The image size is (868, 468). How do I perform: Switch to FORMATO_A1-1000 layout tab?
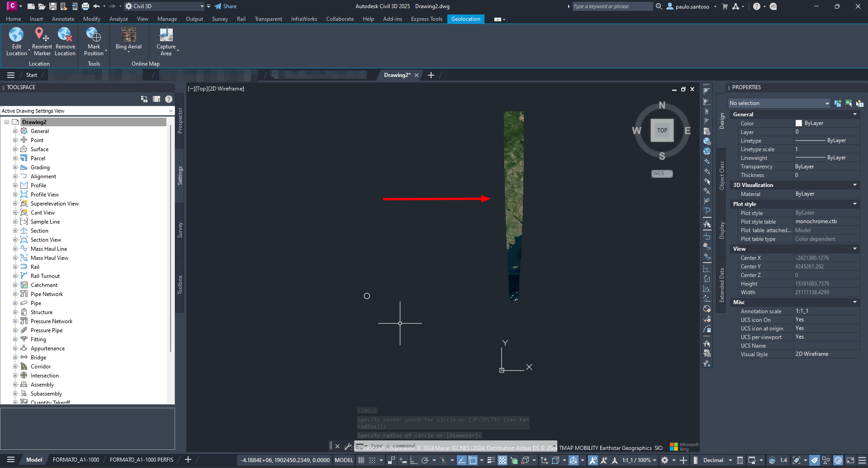click(x=76, y=460)
